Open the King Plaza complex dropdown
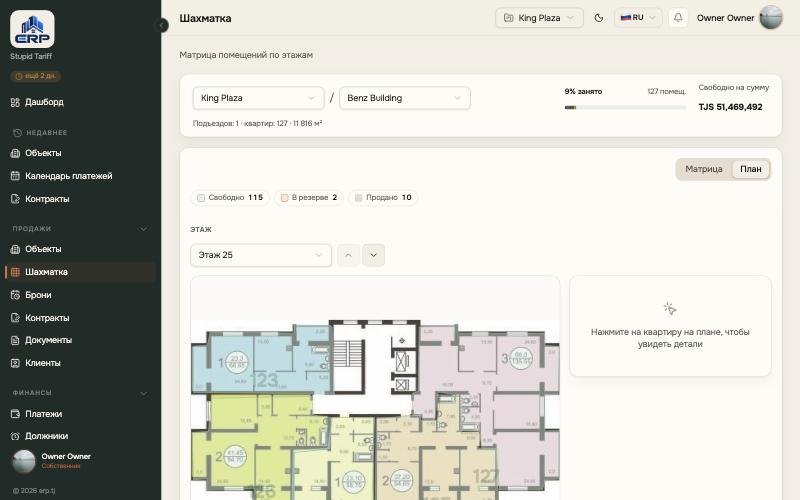Image resolution: width=800 pixels, height=500 pixels. [x=258, y=98]
